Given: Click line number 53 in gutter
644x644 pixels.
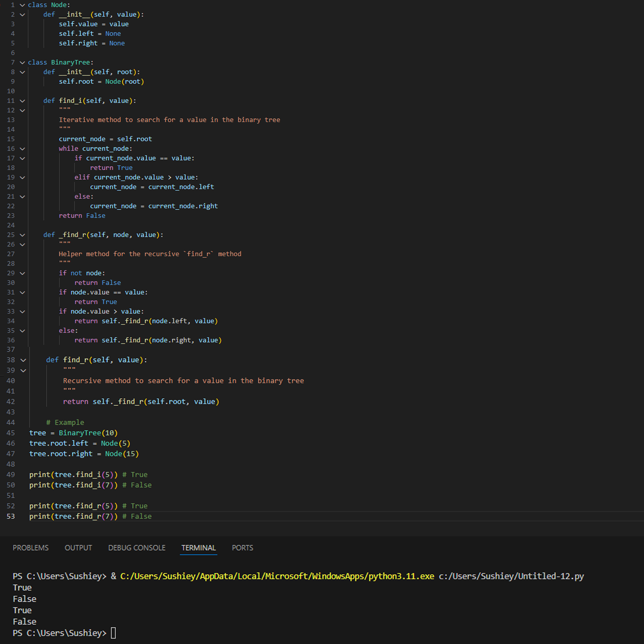Looking at the screenshot, I should [11, 516].
